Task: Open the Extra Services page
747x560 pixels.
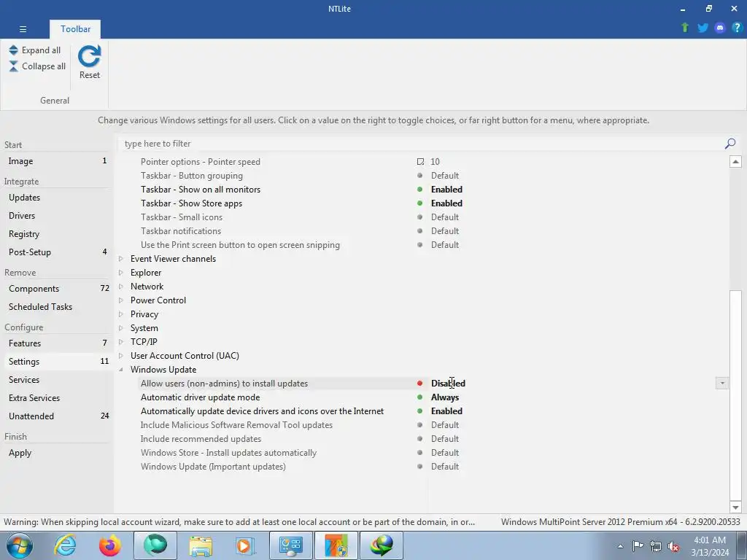Action: pos(57,397)
